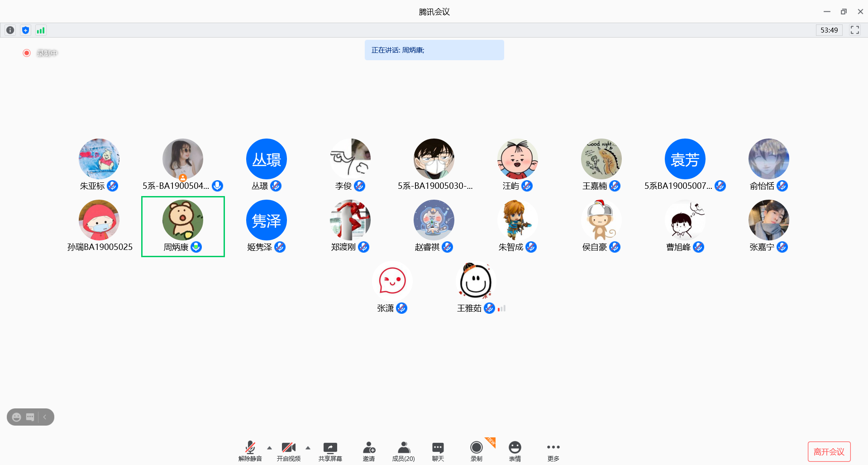Click the blue security shield icon
This screenshot has width=868, height=465.
(25, 30)
